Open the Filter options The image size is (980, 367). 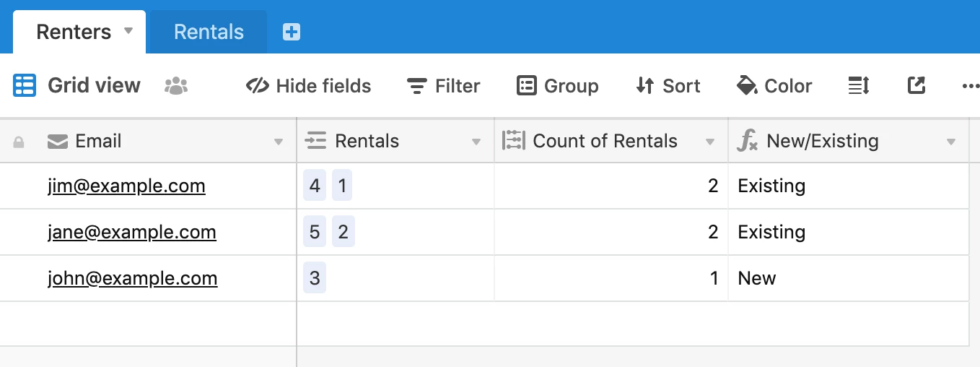443,86
